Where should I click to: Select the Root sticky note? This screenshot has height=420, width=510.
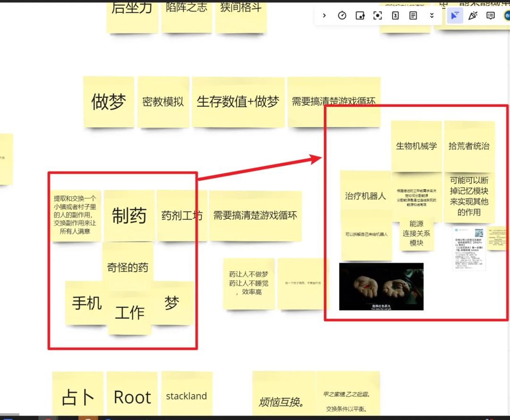click(132, 394)
